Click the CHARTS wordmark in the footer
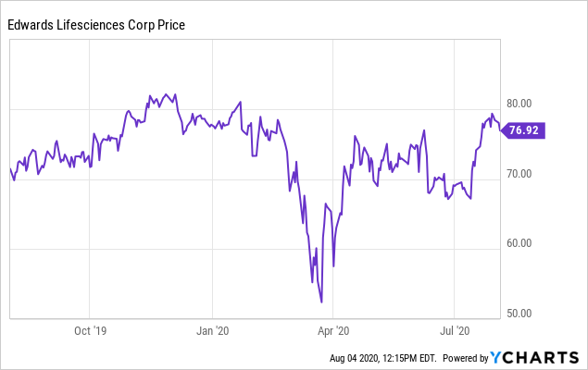 click(543, 358)
